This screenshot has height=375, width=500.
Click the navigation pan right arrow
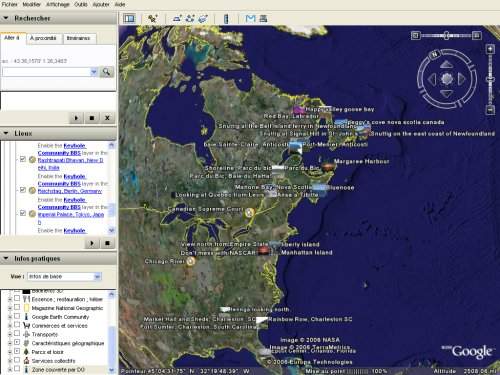461,79
